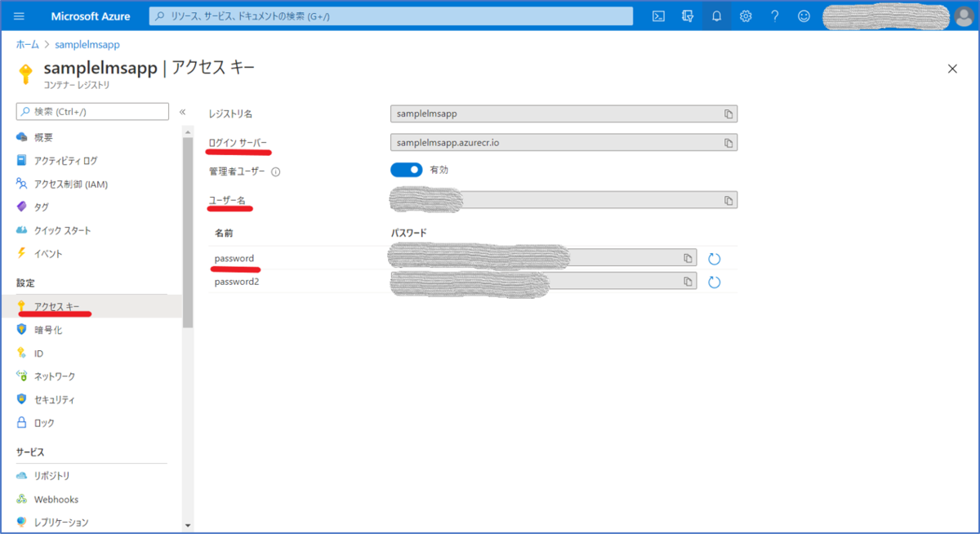Focus the sidebar 検索 (Ctrl+/) box
Image resolution: width=980 pixels, height=534 pixels.
tap(92, 112)
